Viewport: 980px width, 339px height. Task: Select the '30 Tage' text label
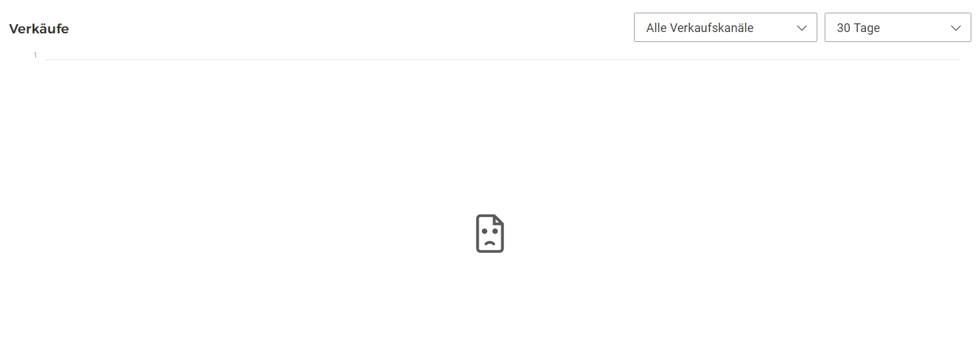point(858,28)
